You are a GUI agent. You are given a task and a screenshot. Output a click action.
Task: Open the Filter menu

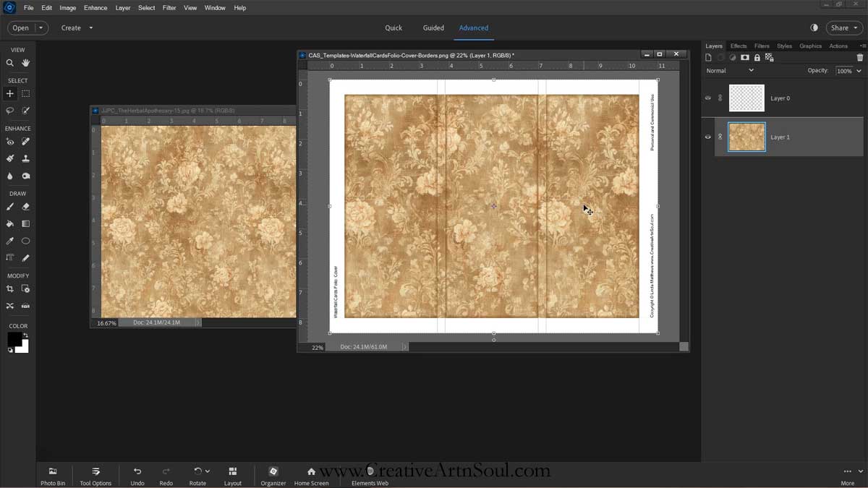(x=169, y=8)
